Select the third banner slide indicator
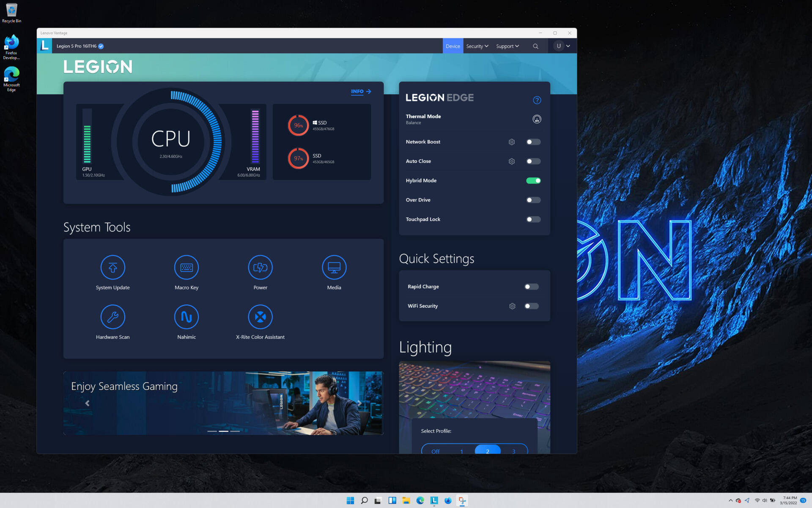 235,431
